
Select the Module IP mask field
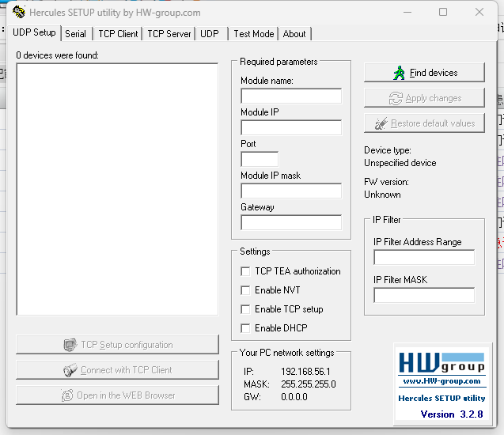pos(291,191)
